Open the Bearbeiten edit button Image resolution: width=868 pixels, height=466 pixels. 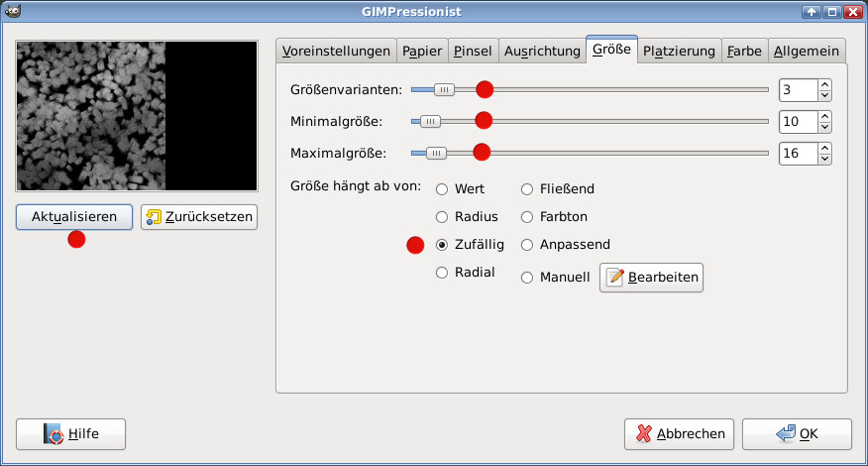pyautogui.click(x=651, y=278)
